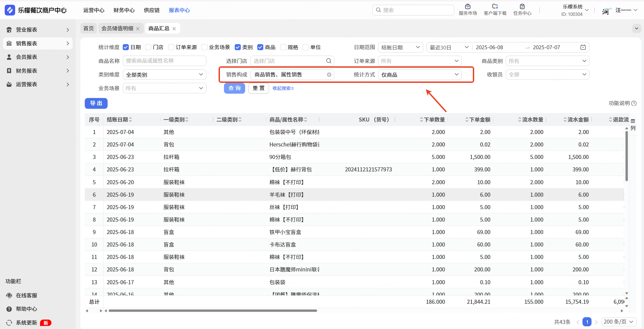
Task: Check the 规格 dimension checkbox
Action: click(x=283, y=47)
